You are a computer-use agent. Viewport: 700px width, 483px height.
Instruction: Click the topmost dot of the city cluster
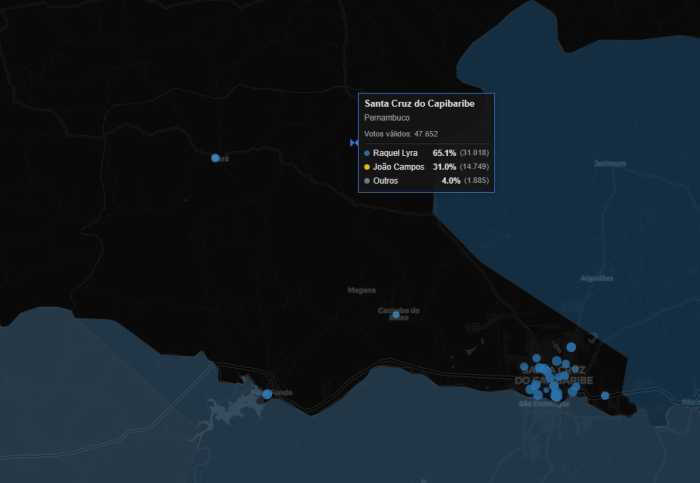click(571, 347)
